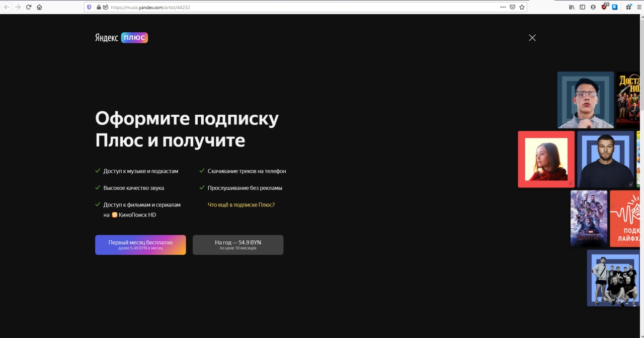Open the Firefox account icon
The width and height of the screenshot is (644, 338).
click(593, 7)
